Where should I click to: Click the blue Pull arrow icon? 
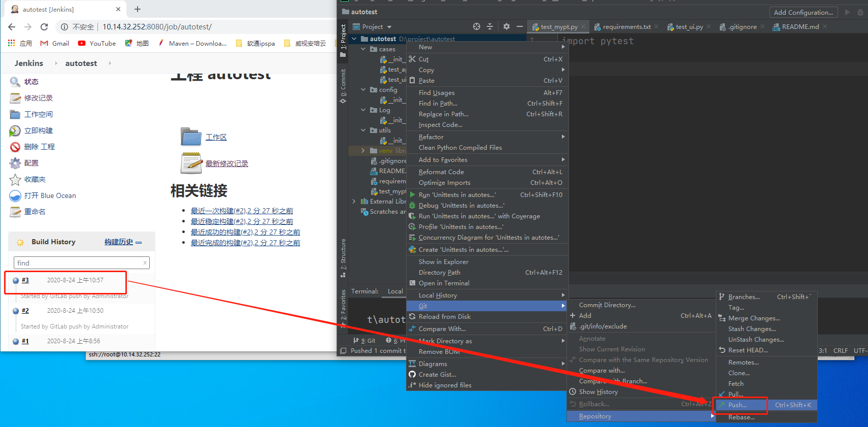pos(722,394)
